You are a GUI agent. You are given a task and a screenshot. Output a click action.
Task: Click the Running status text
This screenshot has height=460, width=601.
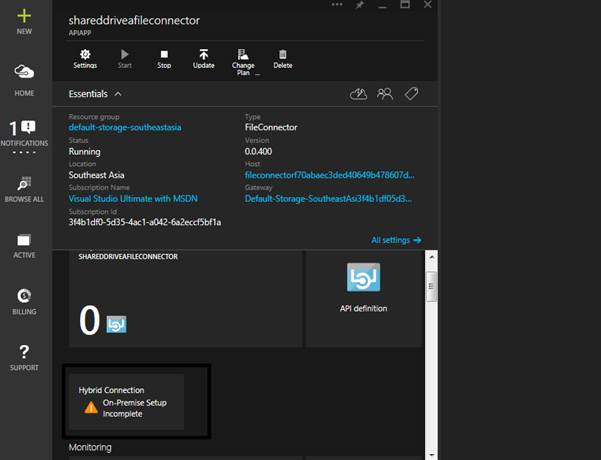84,152
